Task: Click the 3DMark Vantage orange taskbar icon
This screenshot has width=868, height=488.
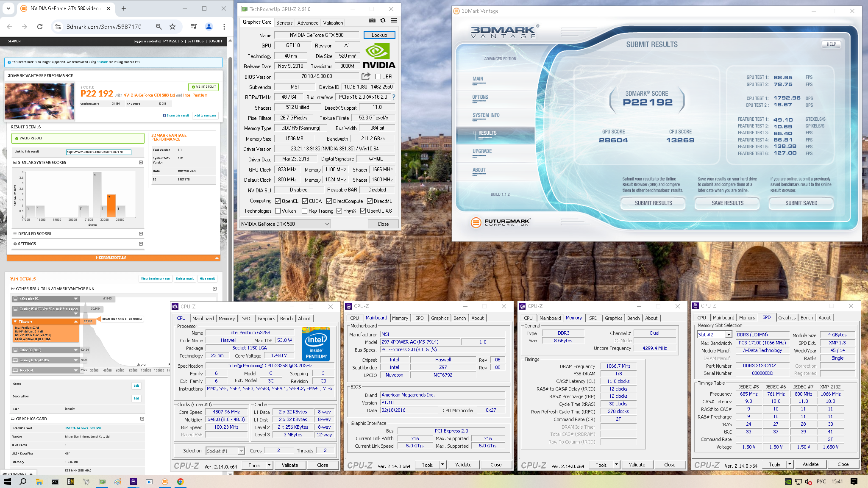Action: pos(165,482)
